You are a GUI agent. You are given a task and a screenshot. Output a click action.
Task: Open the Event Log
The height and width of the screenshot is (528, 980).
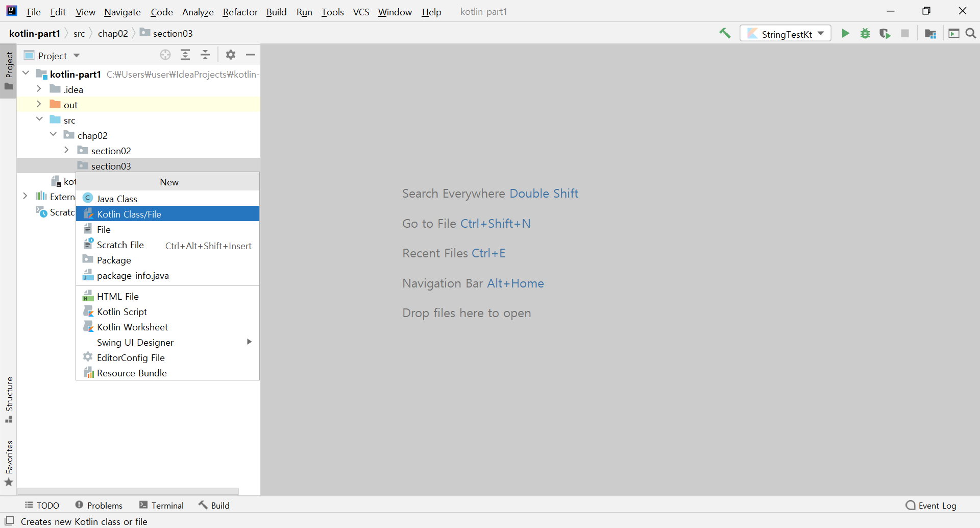click(931, 506)
